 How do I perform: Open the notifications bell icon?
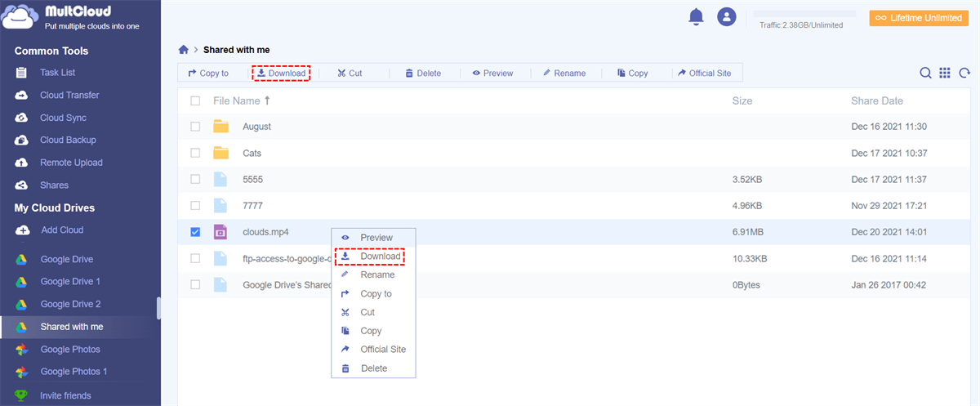[x=696, y=16]
